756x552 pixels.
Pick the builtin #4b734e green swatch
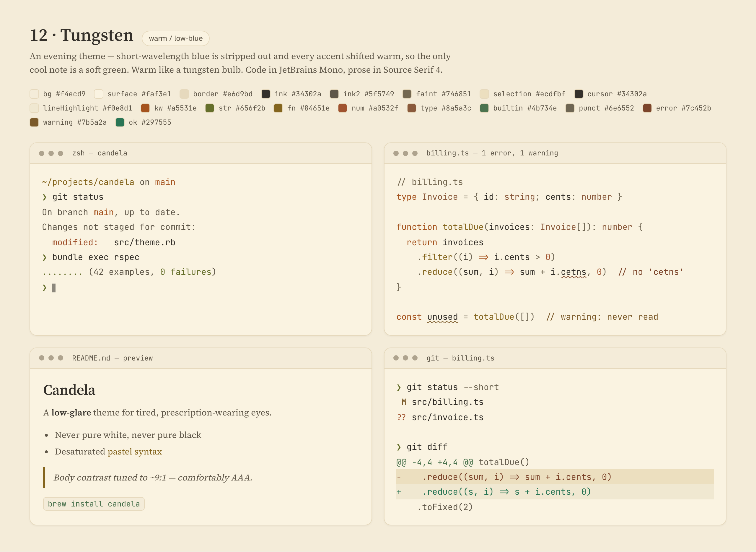coord(484,108)
